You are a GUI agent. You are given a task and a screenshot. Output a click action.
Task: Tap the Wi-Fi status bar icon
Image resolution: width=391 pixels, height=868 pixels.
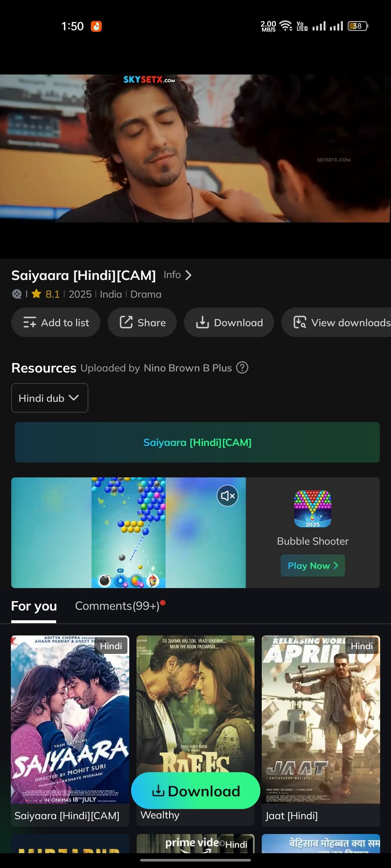pos(286,26)
